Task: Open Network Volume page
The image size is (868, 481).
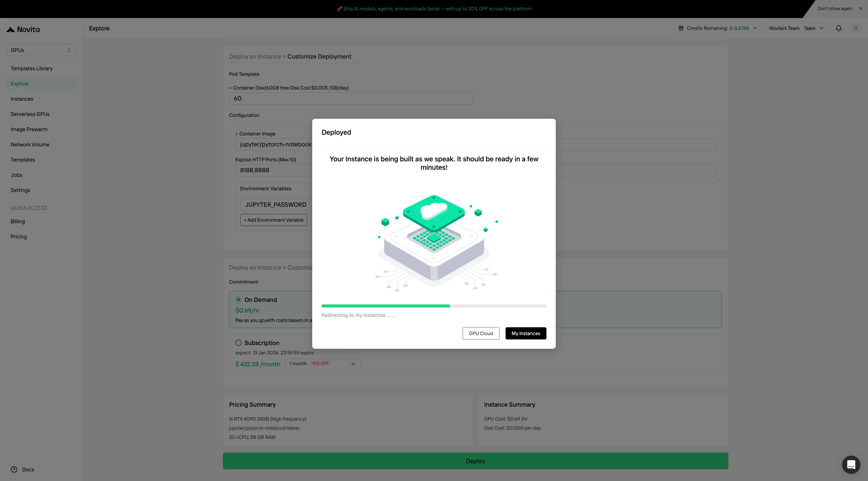Action: (x=30, y=145)
